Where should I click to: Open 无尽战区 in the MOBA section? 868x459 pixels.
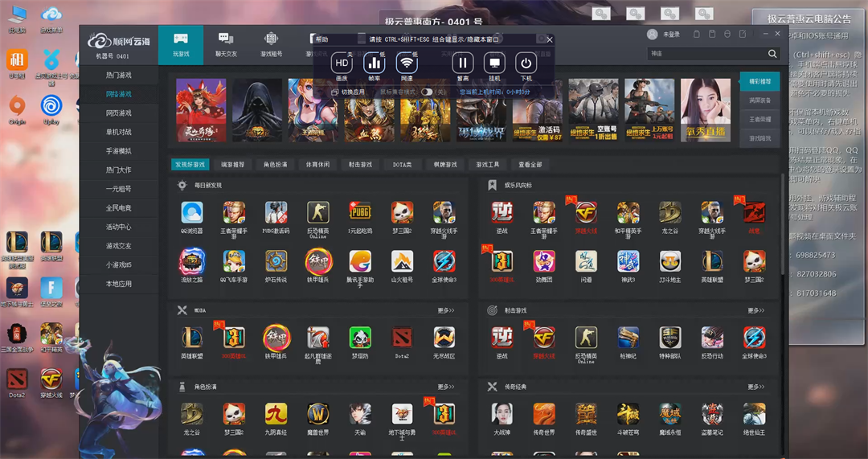click(x=444, y=338)
